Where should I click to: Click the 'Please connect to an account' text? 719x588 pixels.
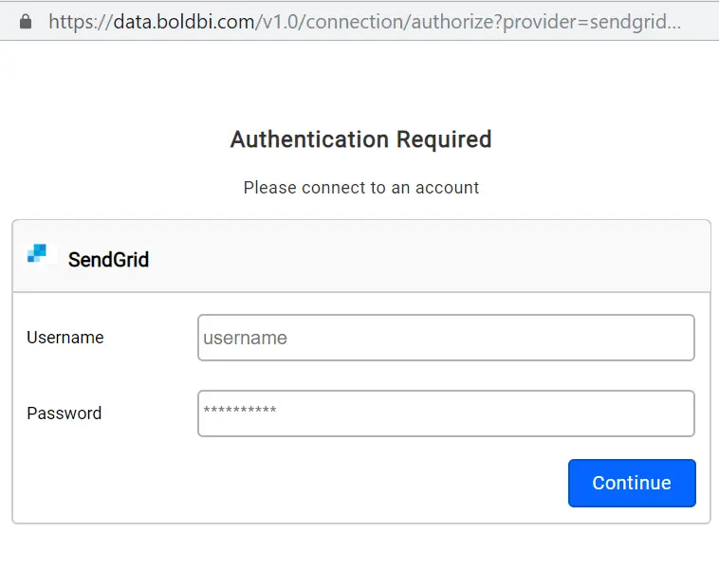click(360, 188)
